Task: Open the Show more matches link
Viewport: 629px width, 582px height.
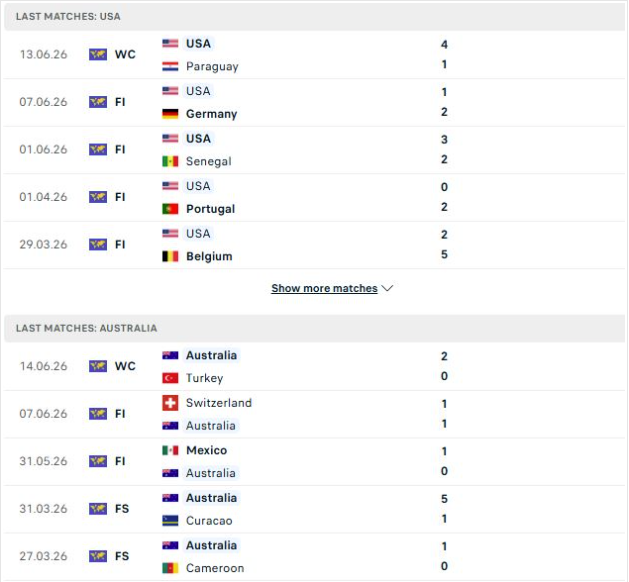Action: (x=324, y=288)
